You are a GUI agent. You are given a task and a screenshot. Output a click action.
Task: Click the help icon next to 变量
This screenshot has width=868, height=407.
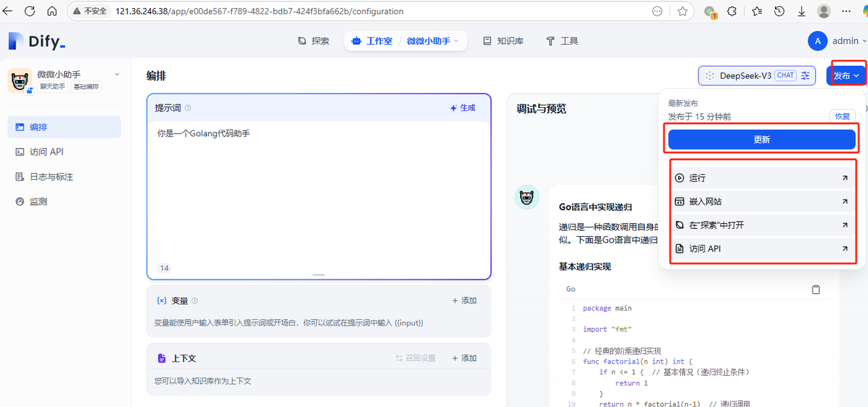click(x=195, y=301)
